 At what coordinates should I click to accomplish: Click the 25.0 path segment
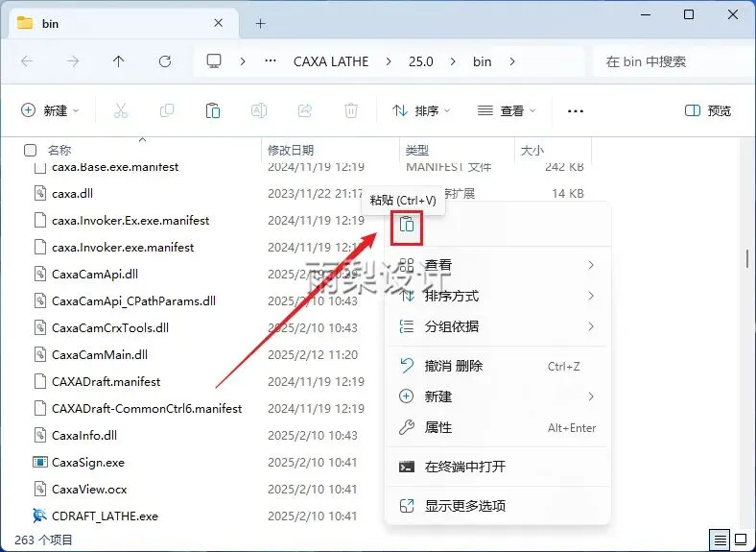pyautogui.click(x=420, y=61)
